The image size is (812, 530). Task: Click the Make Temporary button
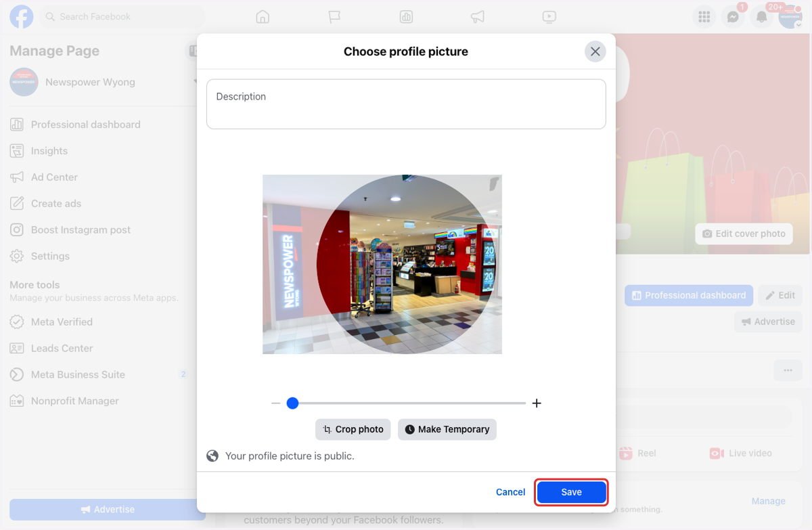[447, 429]
